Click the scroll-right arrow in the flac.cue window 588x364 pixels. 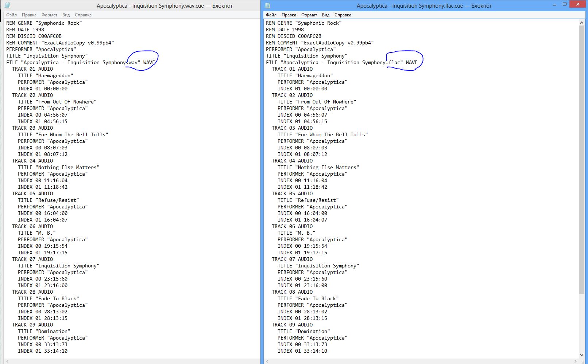(x=576, y=361)
